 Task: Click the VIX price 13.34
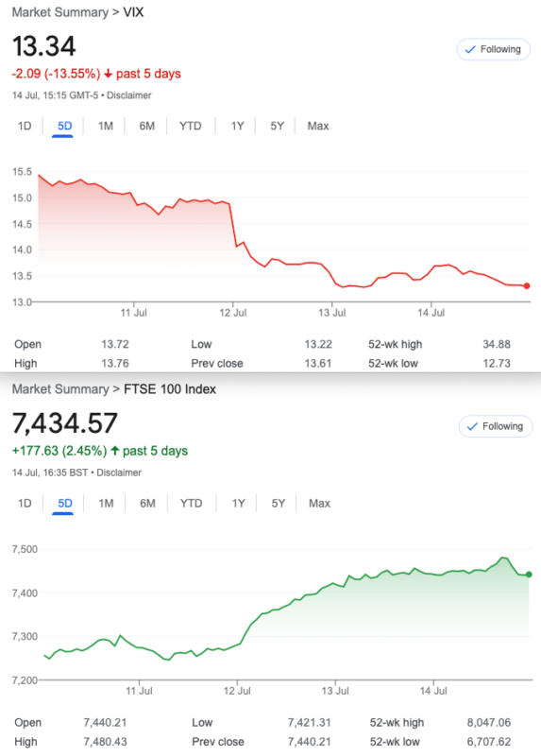tap(43, 46)
